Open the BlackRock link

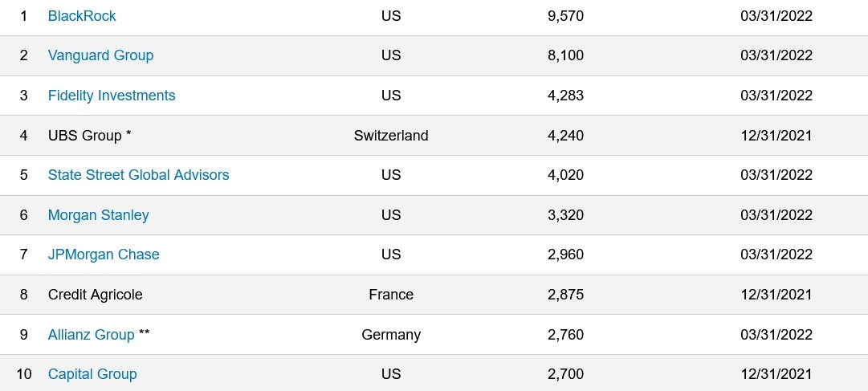pyautogui.click(x=82, y=16)
